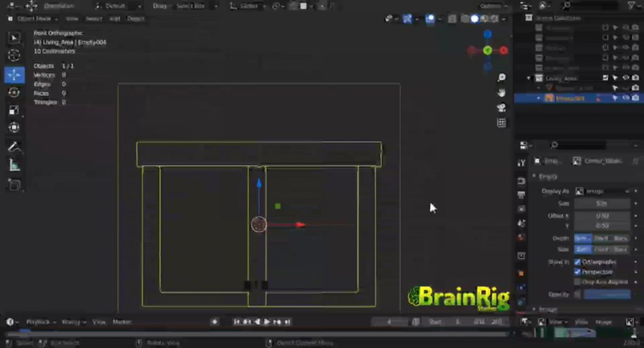Click the viewport zoom magnifier icon
The image size is (644, 348).
501,77
